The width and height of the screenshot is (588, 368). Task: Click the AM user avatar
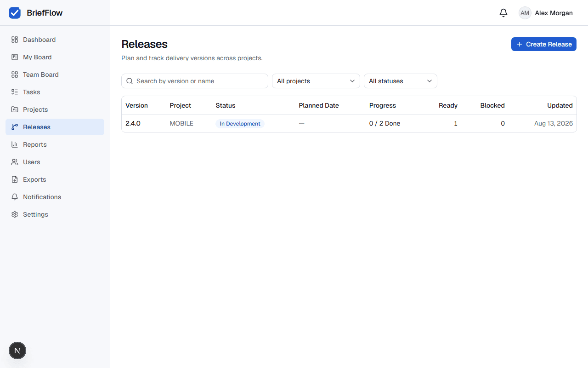coord(525,13)
